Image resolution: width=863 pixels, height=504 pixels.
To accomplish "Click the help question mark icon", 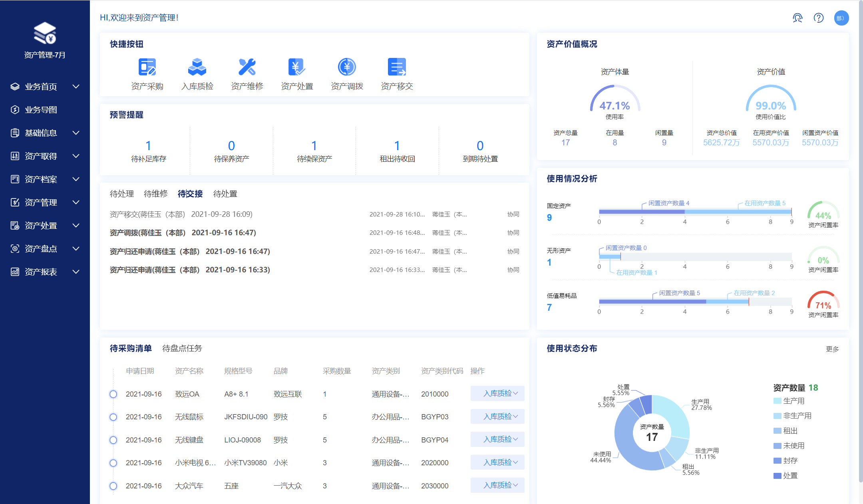I will click(x=819, y=18).
